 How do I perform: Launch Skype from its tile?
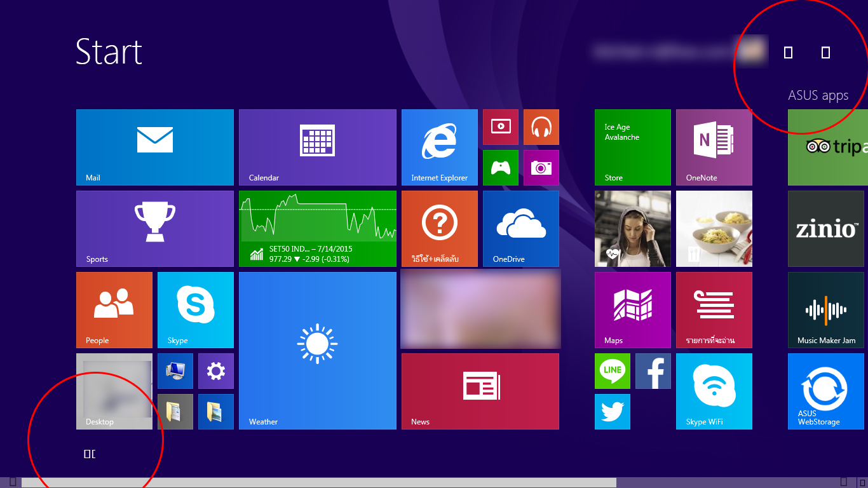point(196,310)
